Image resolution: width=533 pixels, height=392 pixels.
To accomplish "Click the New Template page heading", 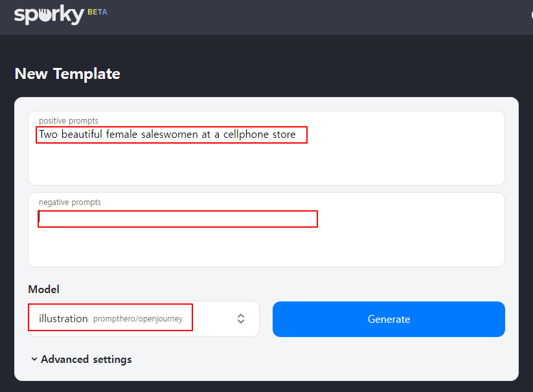I will click(67, 74).
